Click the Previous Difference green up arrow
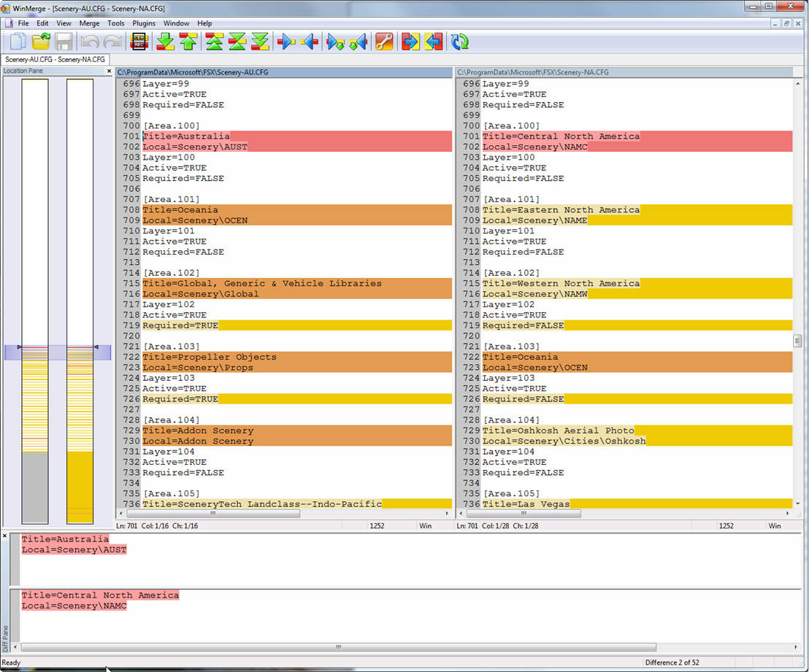This screenshot has width=809, height=672. 188,42
